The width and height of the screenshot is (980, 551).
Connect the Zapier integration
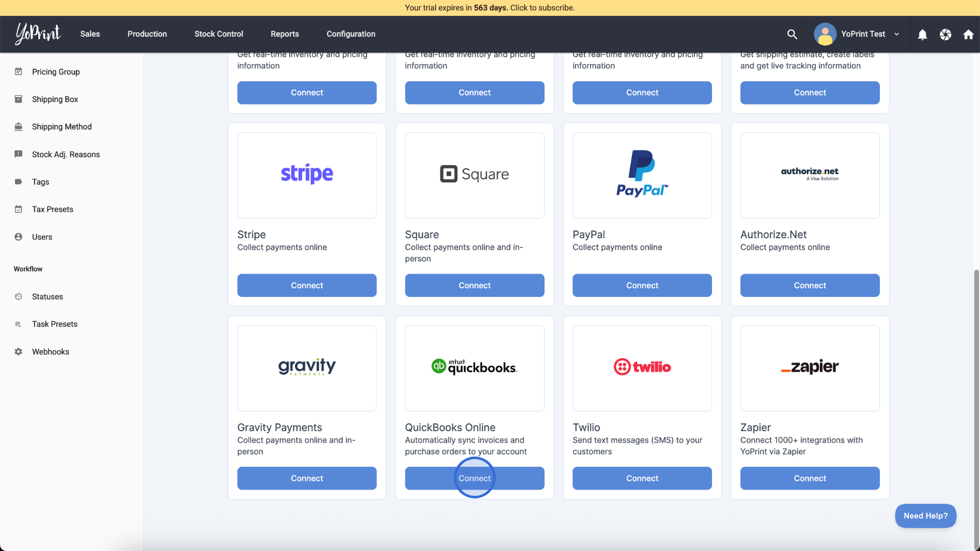click(x=810, y=478)
